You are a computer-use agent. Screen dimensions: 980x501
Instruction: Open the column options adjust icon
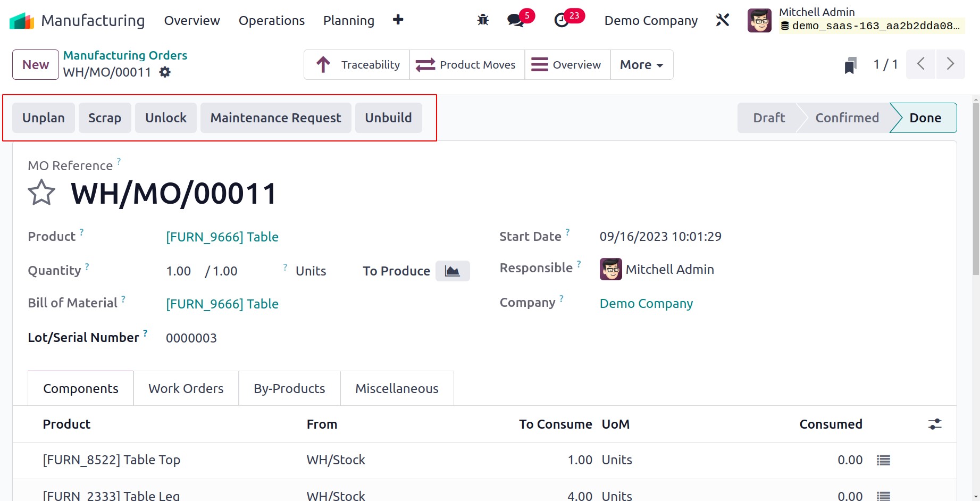pyautogui.click(x=935, y=424)
